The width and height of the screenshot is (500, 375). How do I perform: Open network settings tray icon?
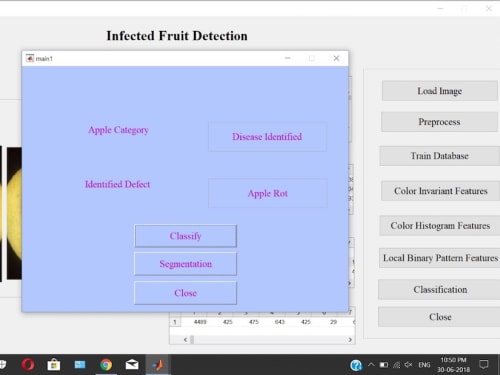pos(396,365)
